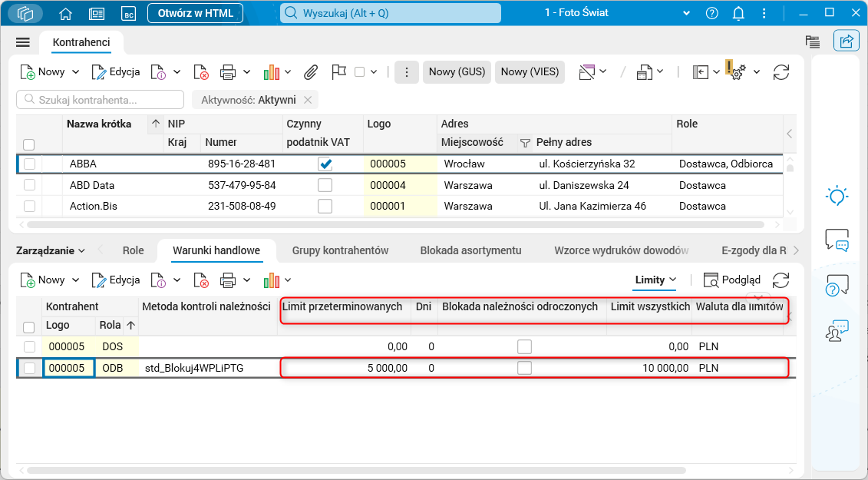The width and height of the screenshot is (868, 480).
Task: Open the Limity view dropdown
Action: tap(655, 280)
